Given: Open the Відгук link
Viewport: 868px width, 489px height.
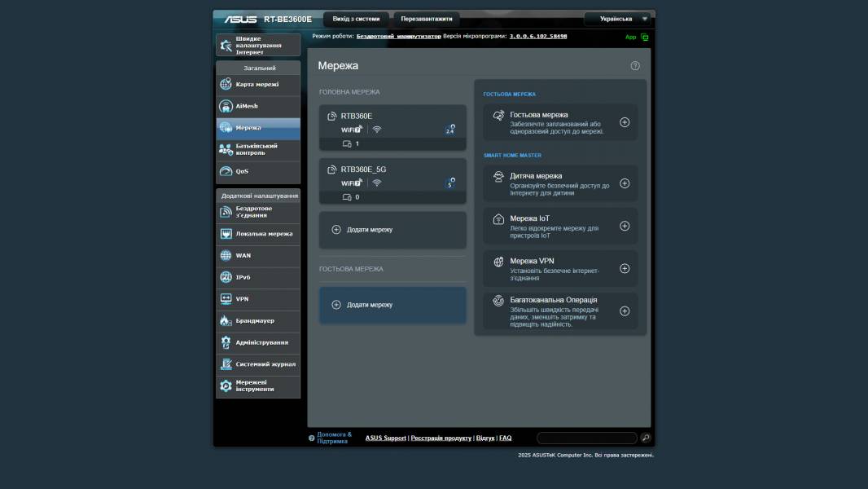Looking at the screenshot, I should 485,438.
